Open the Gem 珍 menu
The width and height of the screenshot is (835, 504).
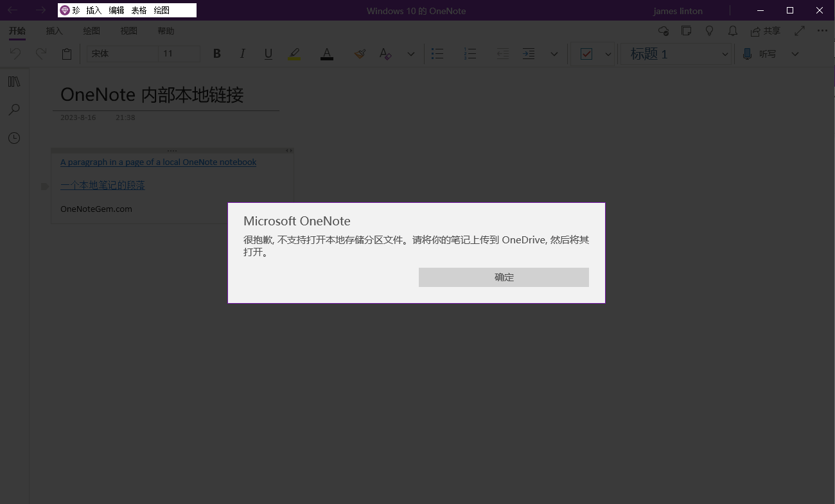70,10
